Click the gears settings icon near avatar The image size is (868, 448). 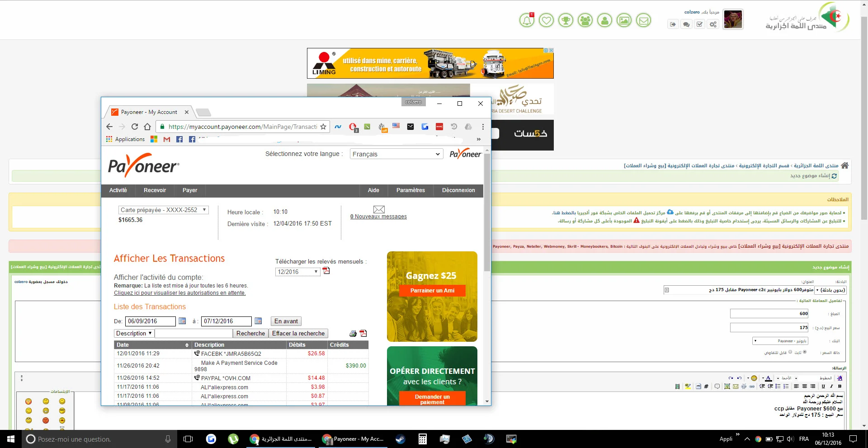713,24
